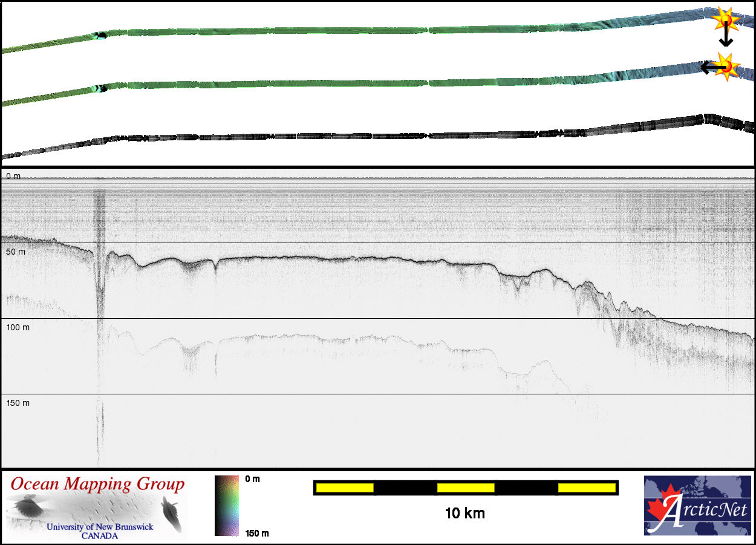Click the Ocean Mapping Group title text

click(97, 485)
